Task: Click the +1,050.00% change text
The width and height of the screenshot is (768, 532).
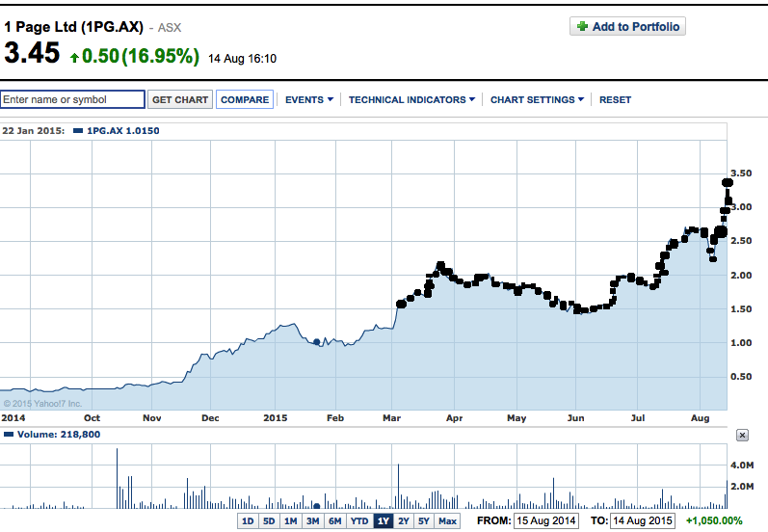Action: [x=714, y=520]
